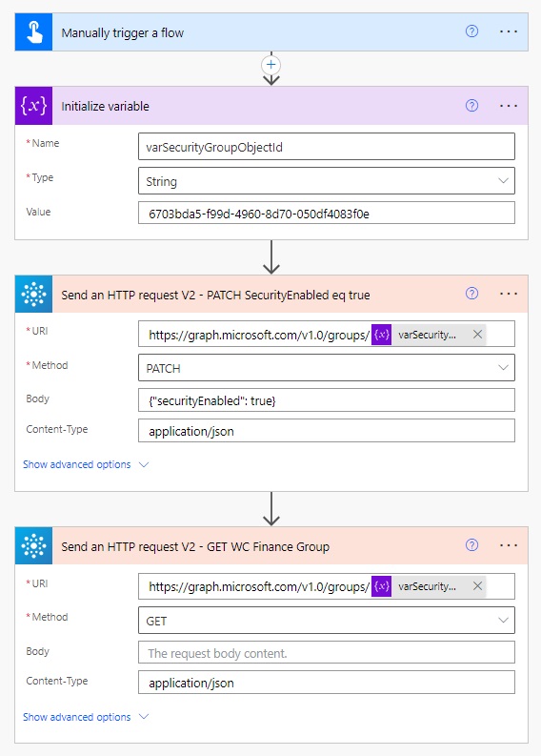Open ellipsis menu on Manually trigger a flow

509,31
